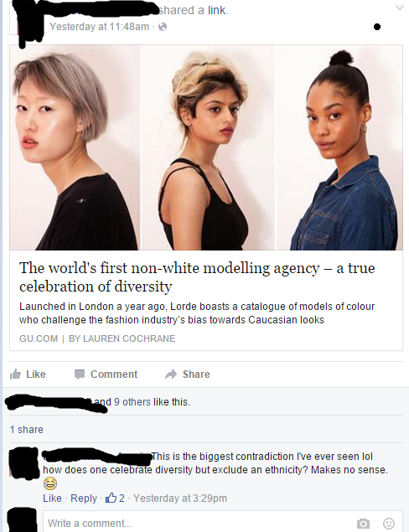Reply to the comment

(84, 498)
